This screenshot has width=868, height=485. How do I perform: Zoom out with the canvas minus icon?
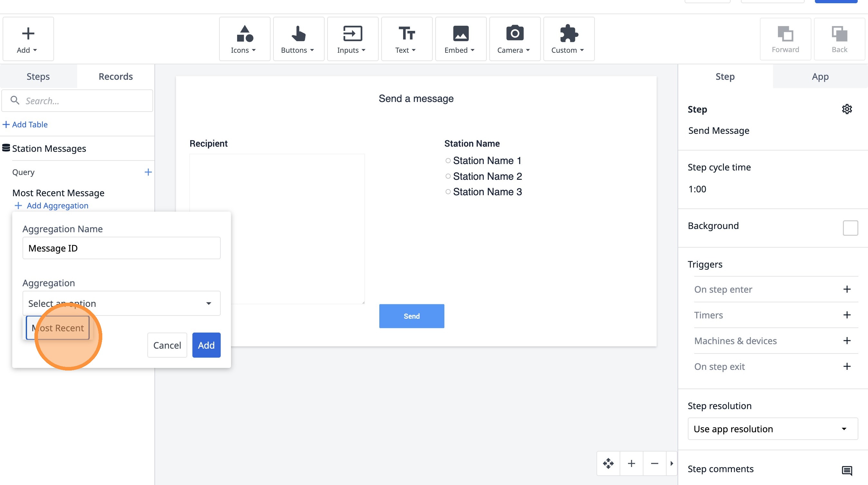pyautogui.click(x=654, y=463)
